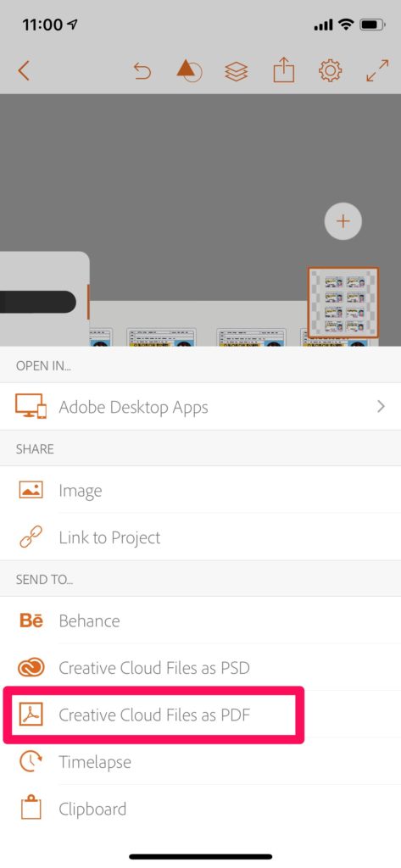
Task: Open the layers stack icon
Action: [236, 71]
